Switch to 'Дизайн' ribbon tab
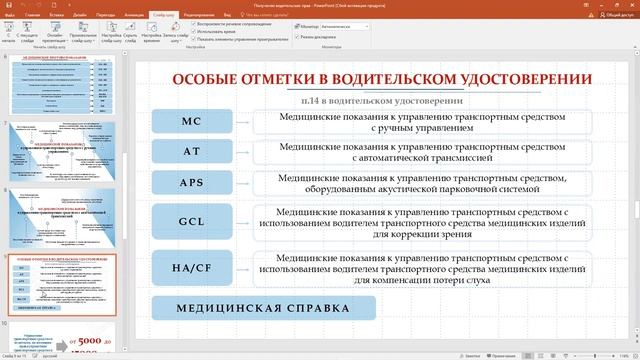The width and height of the screenshot is (640, 360). [80, 15]
